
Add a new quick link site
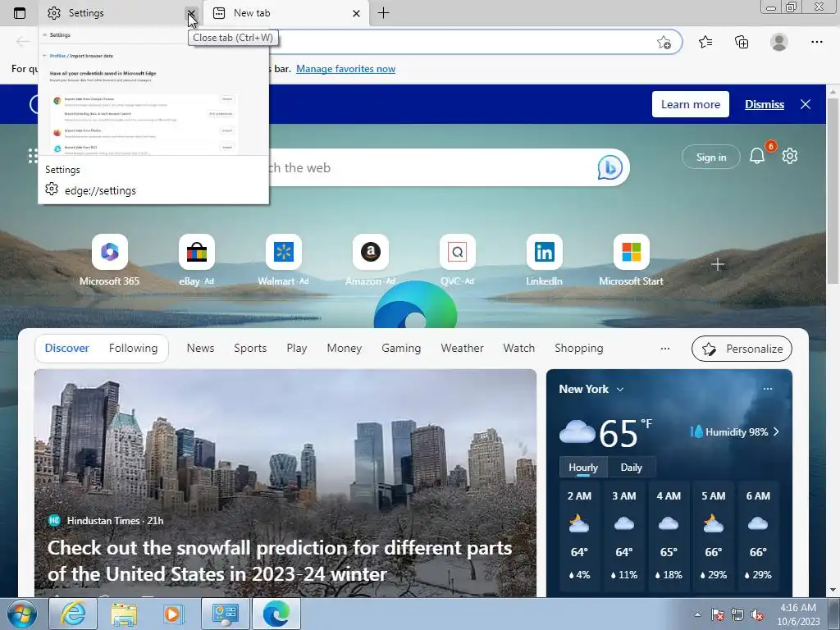pyautogui.click(x=718, y=264)
